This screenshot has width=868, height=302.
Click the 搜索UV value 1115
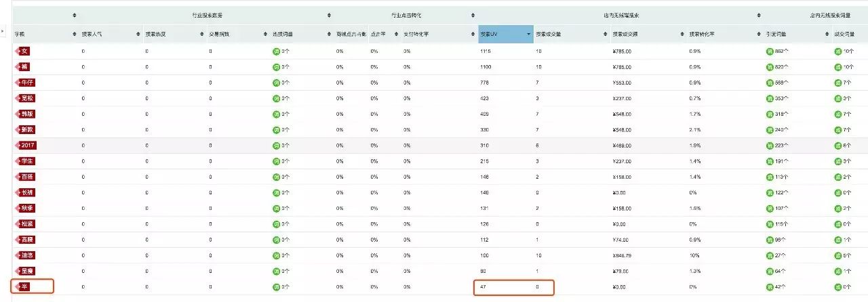coord(485,51)
